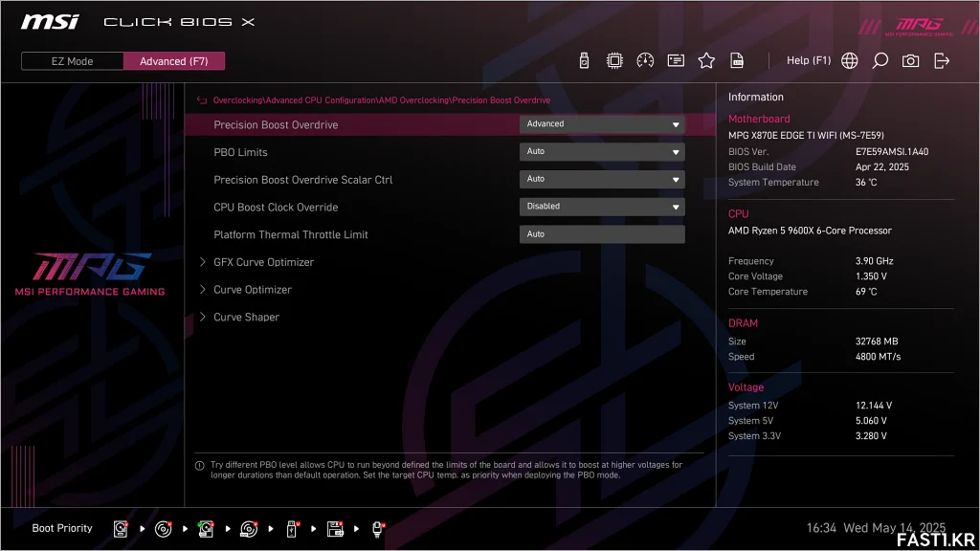Image resolution: width=980 pixels, height=551 pixels.
Task: Click the 'CPU' section heading
Action: point(738,213)
